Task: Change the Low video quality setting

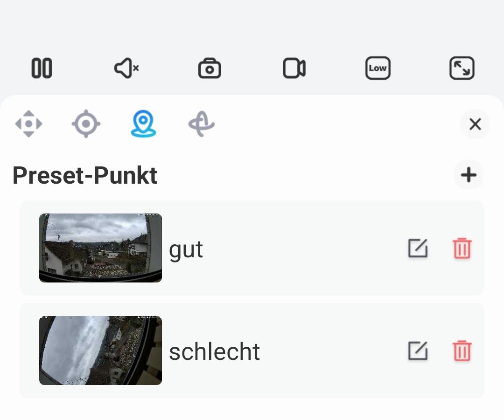Action: click(x=378, y=68)
